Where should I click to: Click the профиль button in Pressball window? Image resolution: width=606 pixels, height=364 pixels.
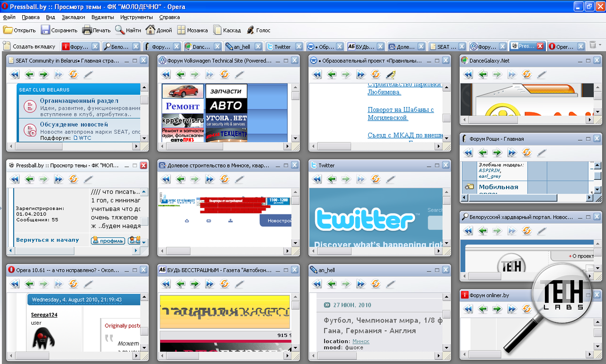click(x=108, y=241)
